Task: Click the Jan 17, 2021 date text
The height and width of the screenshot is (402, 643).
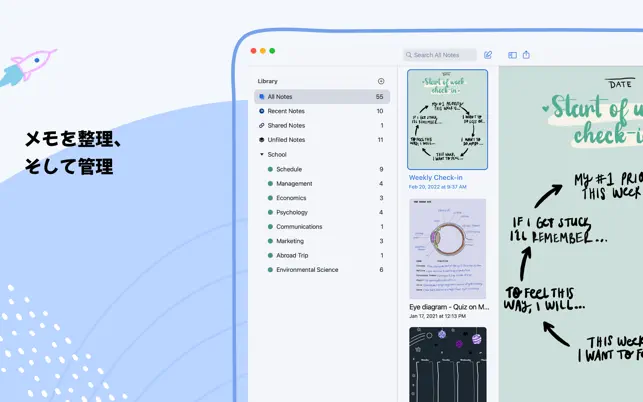Action: tap(437, 316)
